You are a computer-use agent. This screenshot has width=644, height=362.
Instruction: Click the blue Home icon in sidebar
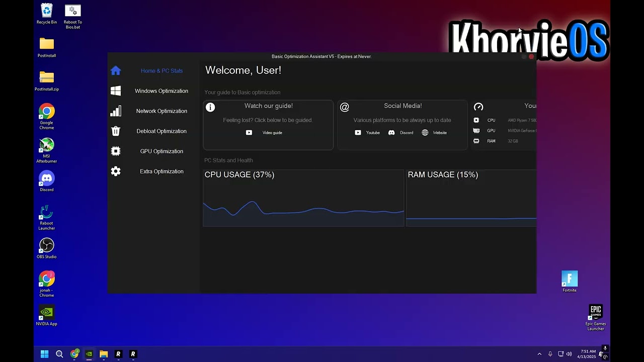[116, 71]
